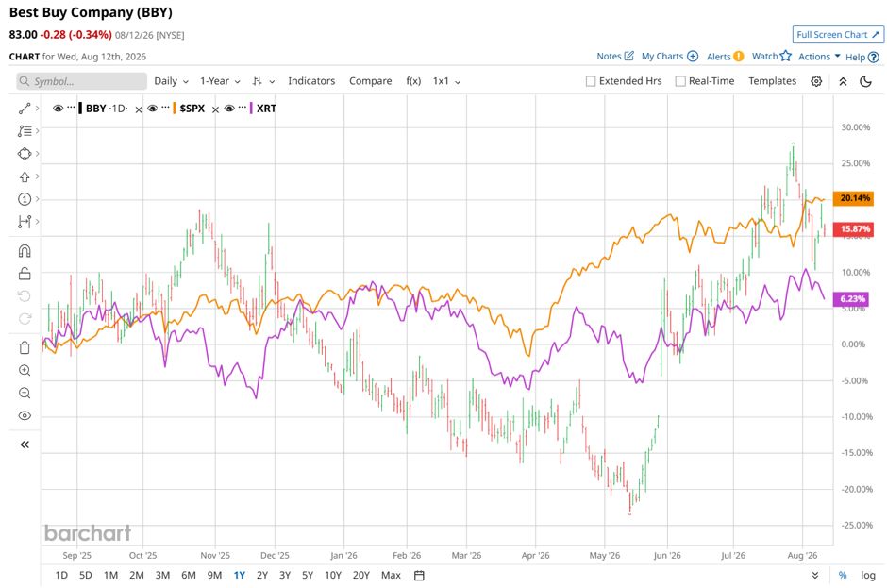Zoom out with the magnifier minus icon
887x588 pixels.
[25, 393]
